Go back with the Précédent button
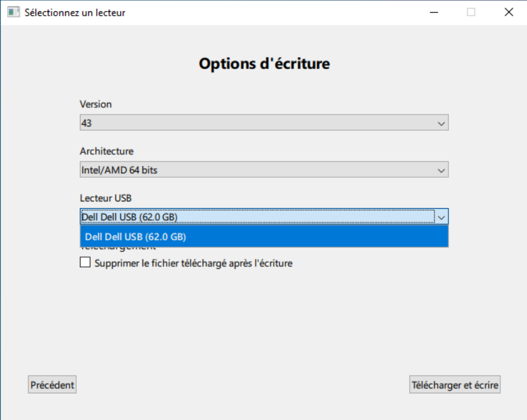Screen dimensions: 527x420 coord(52,385)
